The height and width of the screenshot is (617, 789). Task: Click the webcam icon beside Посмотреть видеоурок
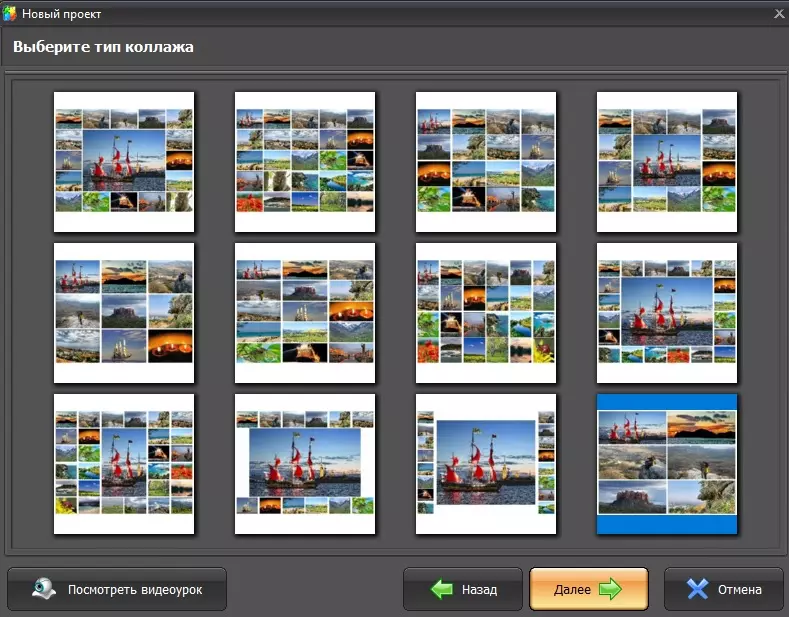pos(44,588)
